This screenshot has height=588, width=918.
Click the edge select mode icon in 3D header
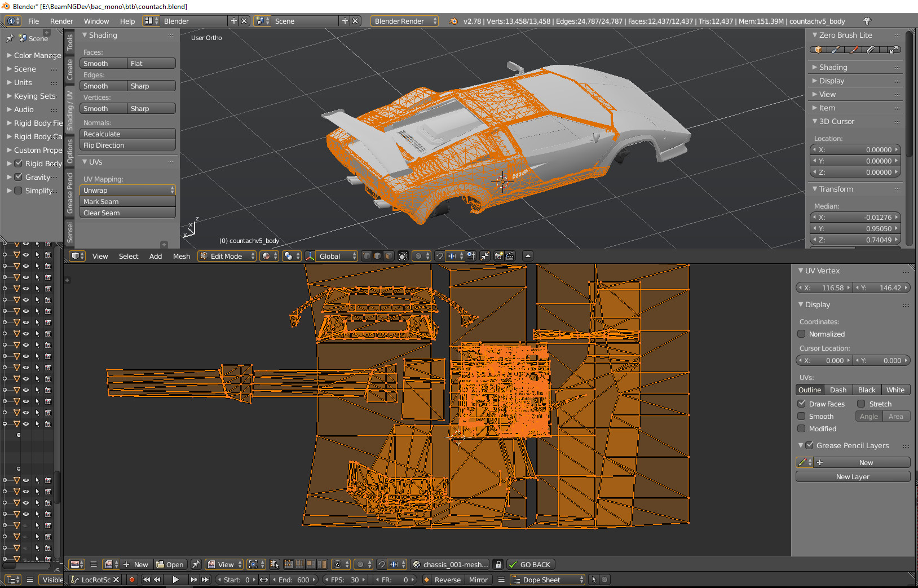point(377,256)
